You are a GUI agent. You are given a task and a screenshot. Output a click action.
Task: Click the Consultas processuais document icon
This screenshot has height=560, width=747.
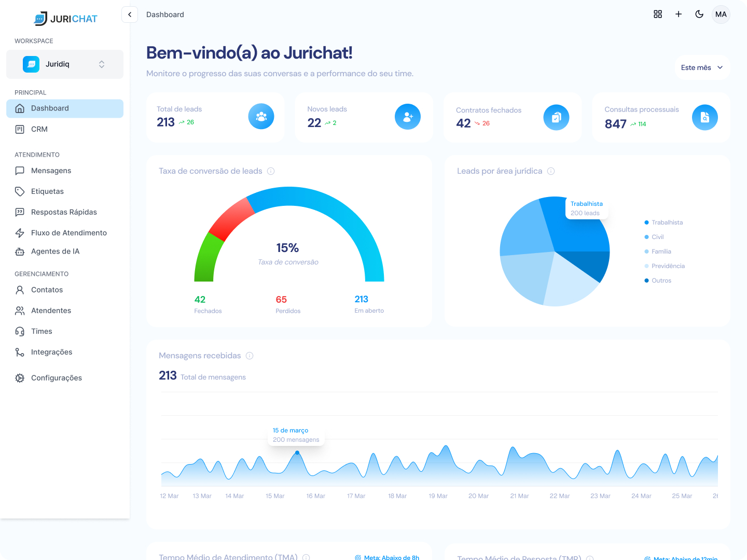[705, 118]
